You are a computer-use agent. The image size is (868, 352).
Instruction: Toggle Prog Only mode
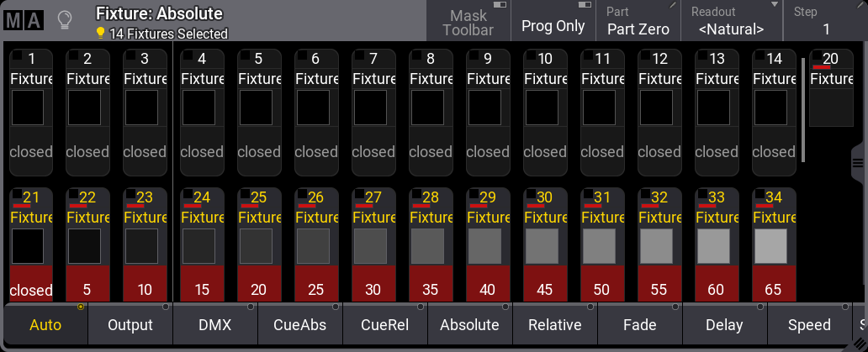[x=553, y=20]
